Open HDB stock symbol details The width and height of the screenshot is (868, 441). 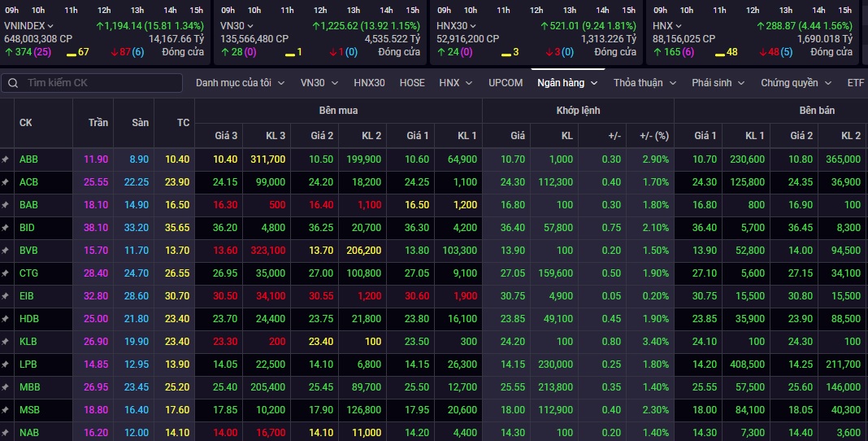coord(28,319)
